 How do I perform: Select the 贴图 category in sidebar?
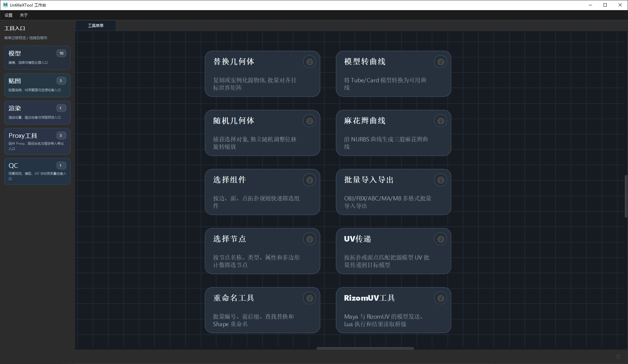[37, 85]
